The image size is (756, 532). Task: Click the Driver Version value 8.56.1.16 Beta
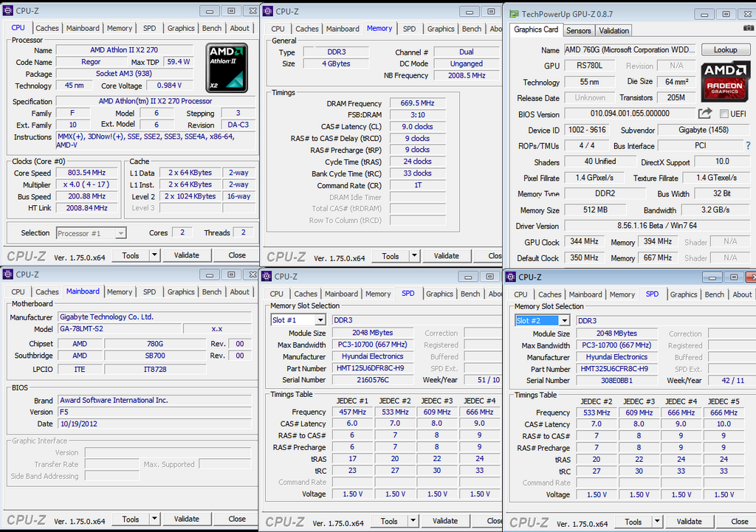click(x=656, y=226)
